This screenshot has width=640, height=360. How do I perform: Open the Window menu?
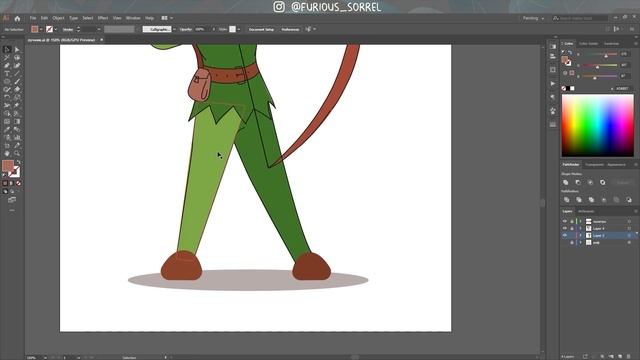[x=133, y=18]
